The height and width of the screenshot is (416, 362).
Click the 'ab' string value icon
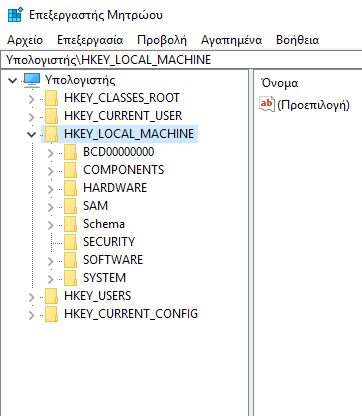tap(267, 104)
